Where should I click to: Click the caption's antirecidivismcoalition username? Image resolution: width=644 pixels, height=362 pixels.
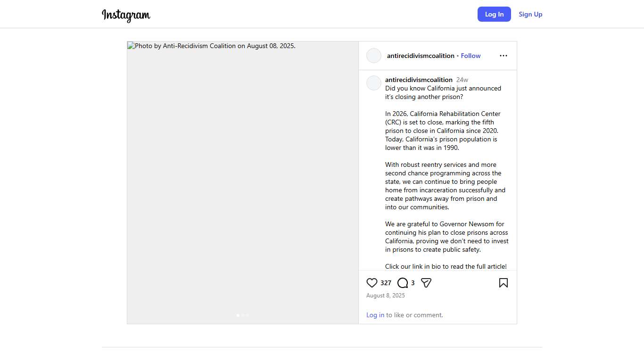[x=419, y=80]
